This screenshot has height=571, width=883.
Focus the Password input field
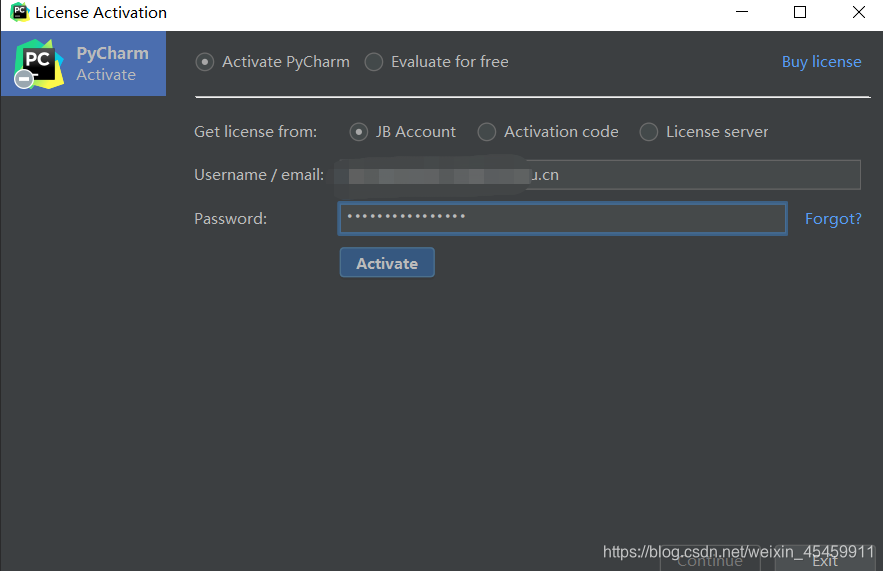coord(562,218)
